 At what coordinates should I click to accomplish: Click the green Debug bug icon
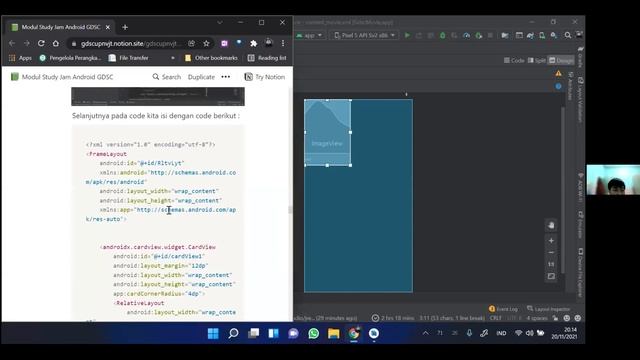pyautogui.click(x=442, y=36)
